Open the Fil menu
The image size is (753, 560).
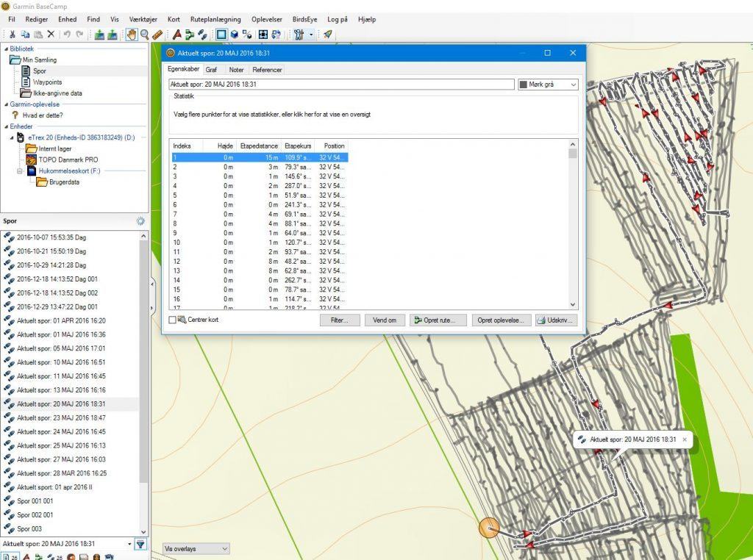pos(12,20)
